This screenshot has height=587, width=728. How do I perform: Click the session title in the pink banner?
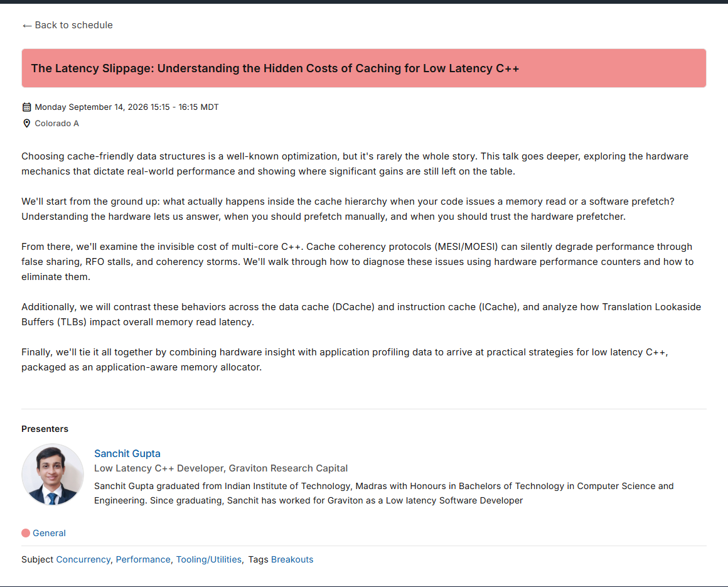tap(275, 68)
